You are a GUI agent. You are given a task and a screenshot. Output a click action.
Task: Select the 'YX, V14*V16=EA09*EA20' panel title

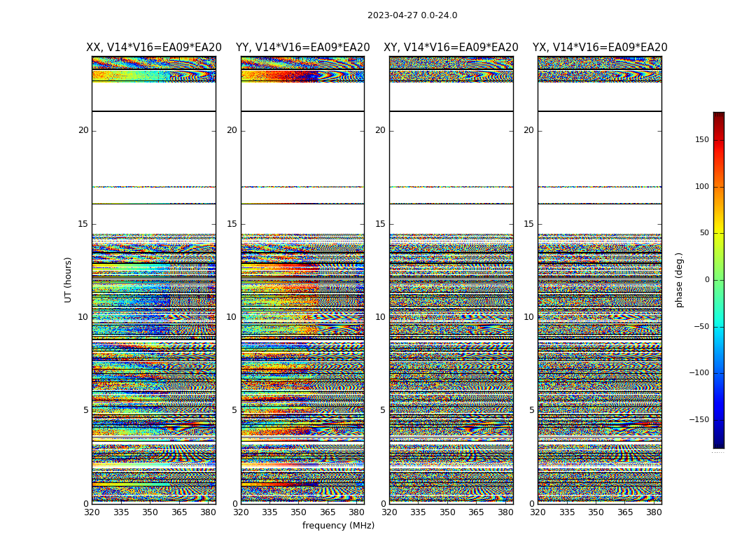click(600, 48)
